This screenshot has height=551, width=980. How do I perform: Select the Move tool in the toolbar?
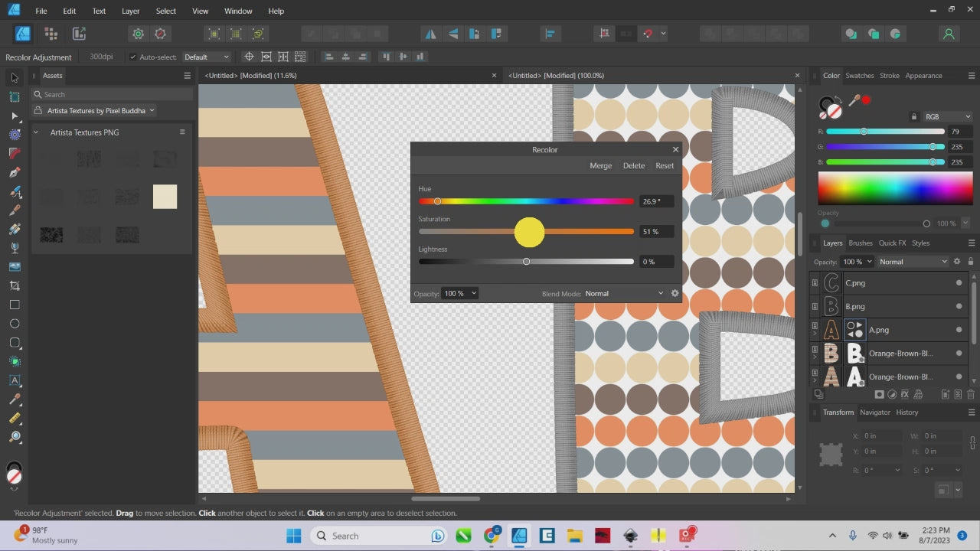tap(15, 78)
